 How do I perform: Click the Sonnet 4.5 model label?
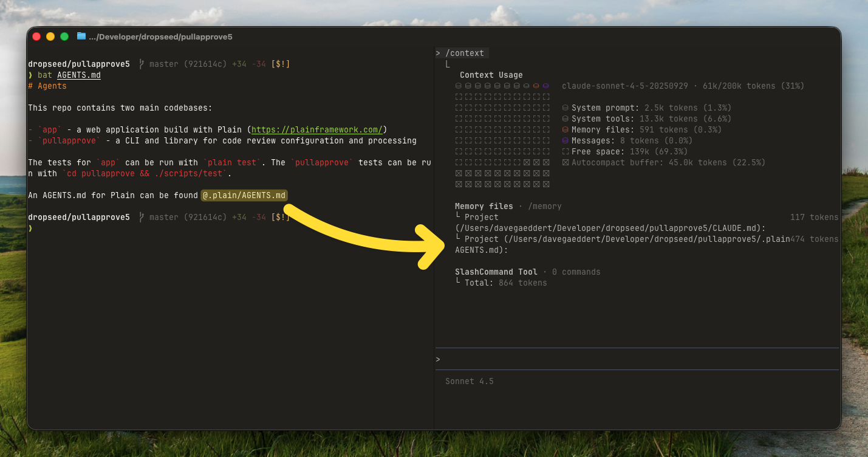point(469,382)
